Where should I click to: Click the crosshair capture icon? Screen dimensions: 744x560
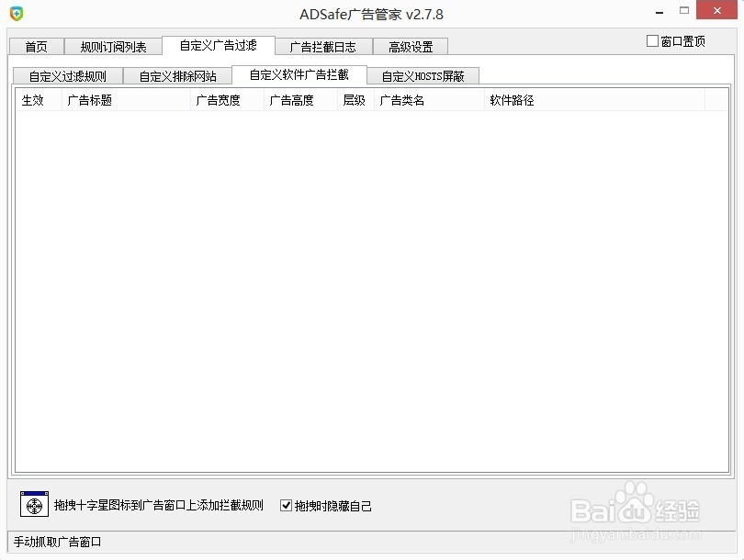tap(34, 504)
